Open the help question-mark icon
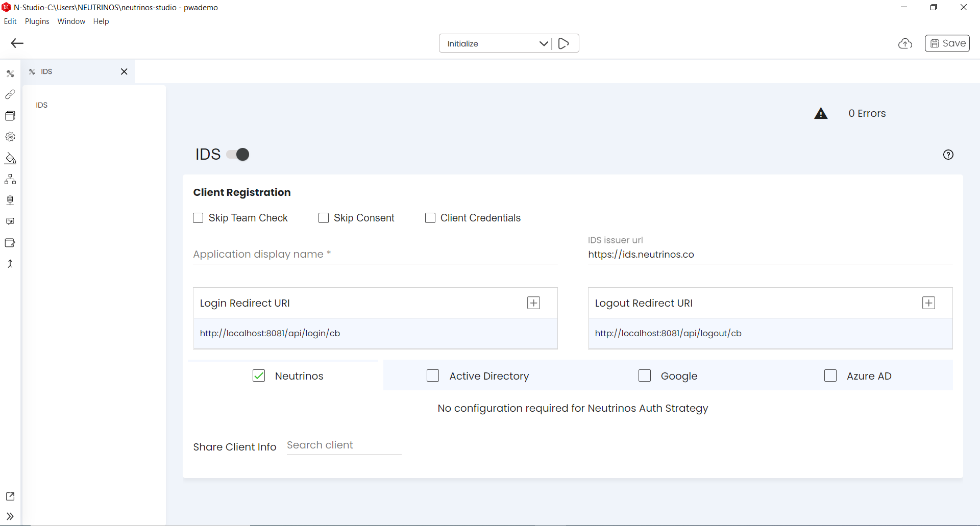Viewport: 980px width, 526px height. 948,155
